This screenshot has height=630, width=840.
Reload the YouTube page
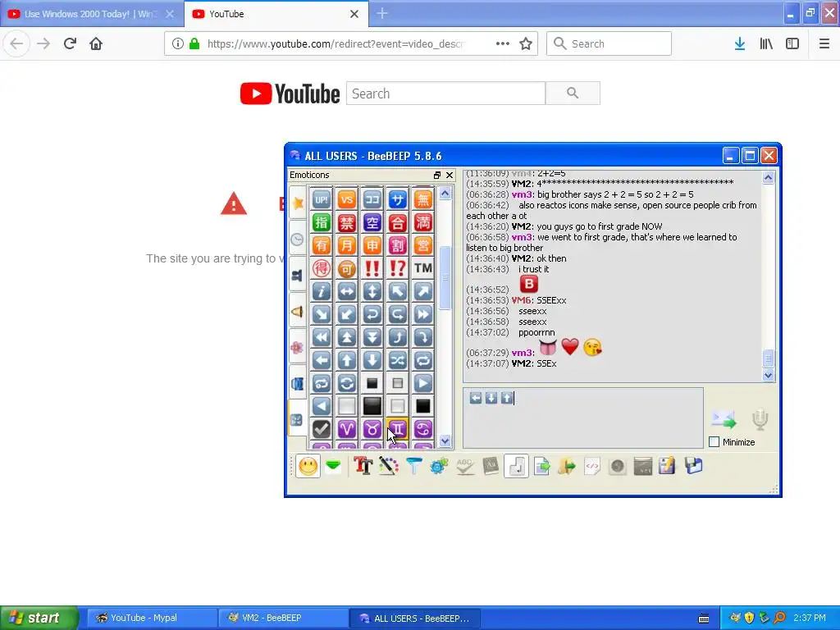point(70,43)
